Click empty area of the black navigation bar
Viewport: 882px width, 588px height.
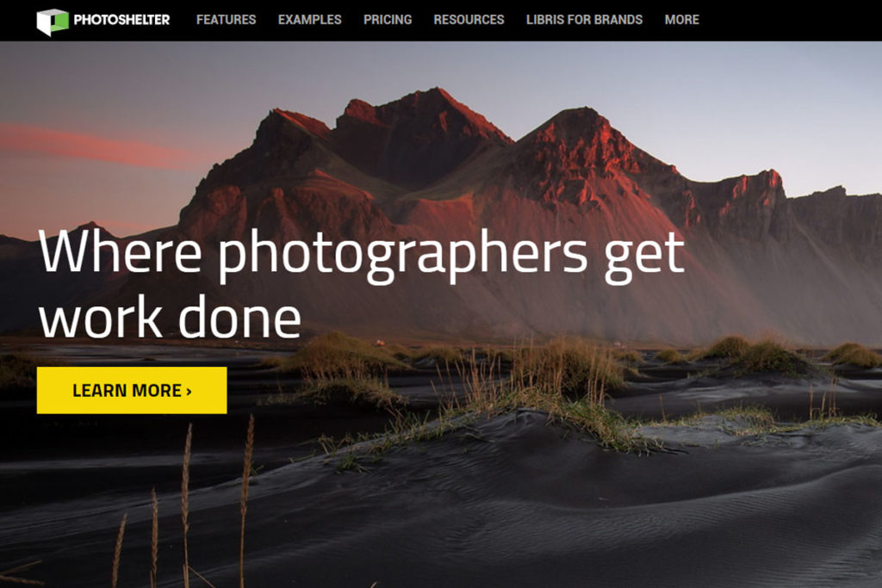(x=787, y=21)
